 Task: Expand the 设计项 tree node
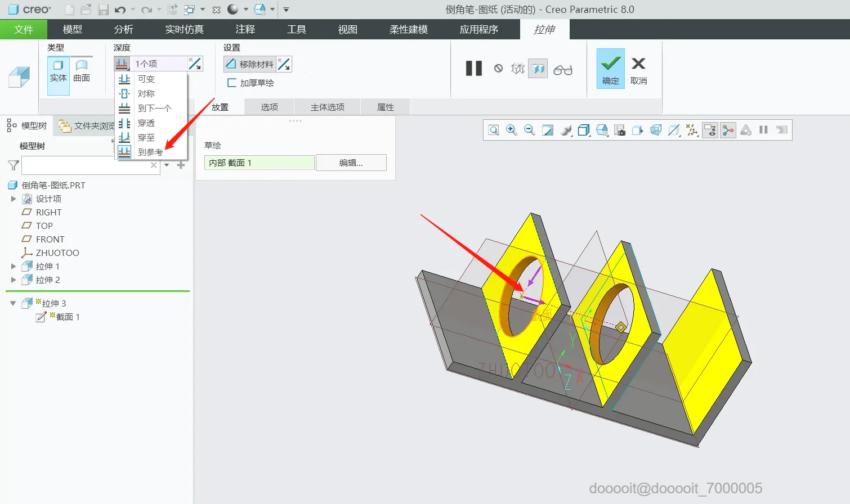14,199
